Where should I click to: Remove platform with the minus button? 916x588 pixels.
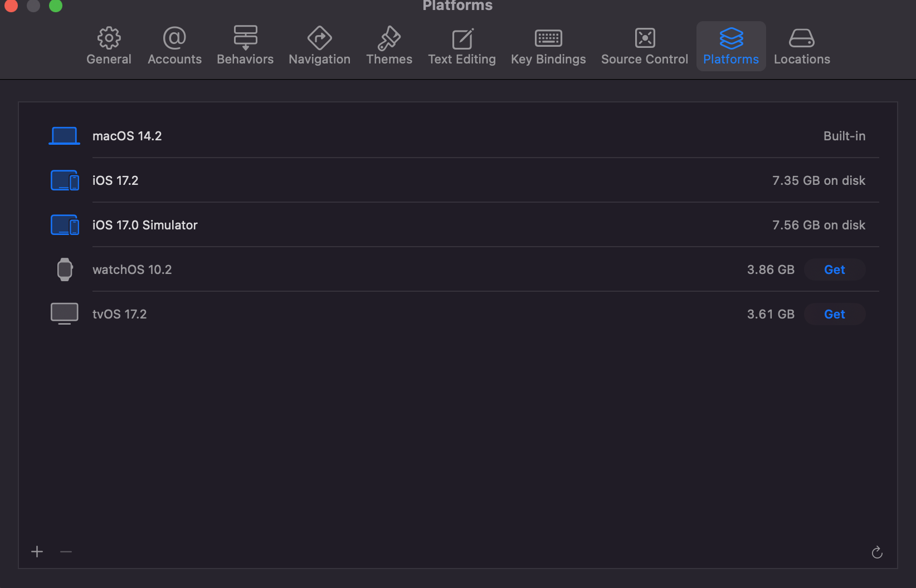click(x=66, y=551)
